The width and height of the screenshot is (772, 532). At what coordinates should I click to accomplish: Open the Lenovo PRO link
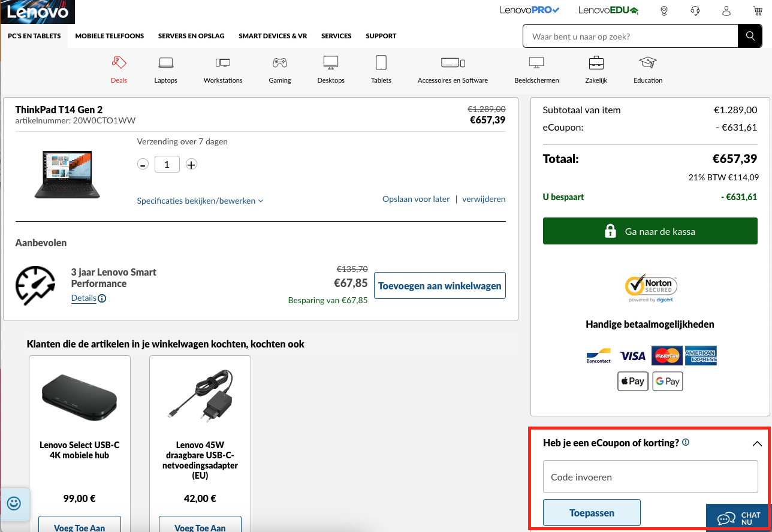click(529, 10)
